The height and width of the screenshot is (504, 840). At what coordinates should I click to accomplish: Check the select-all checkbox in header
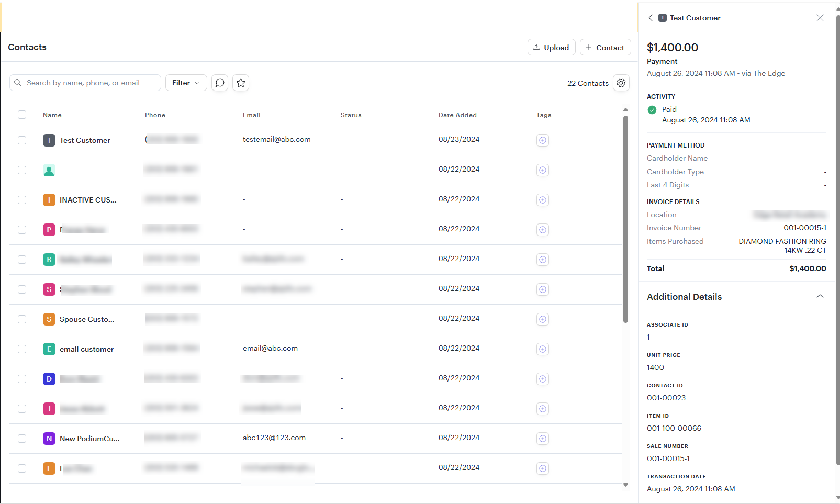pyautogui.click(x=22, y=115)
